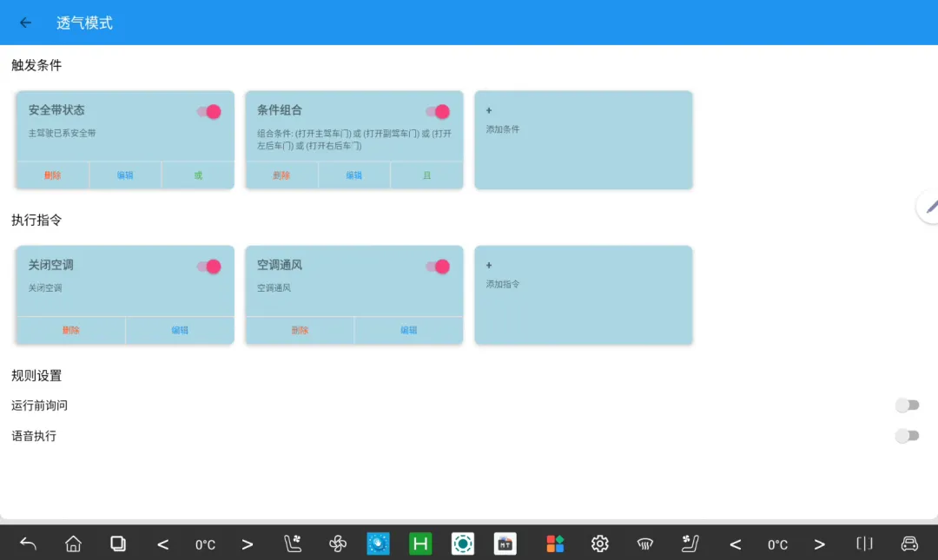Open the fan control icon
The width and height of the screenshot is (938, 560).
pyautogui.click(x=337, y=544)
